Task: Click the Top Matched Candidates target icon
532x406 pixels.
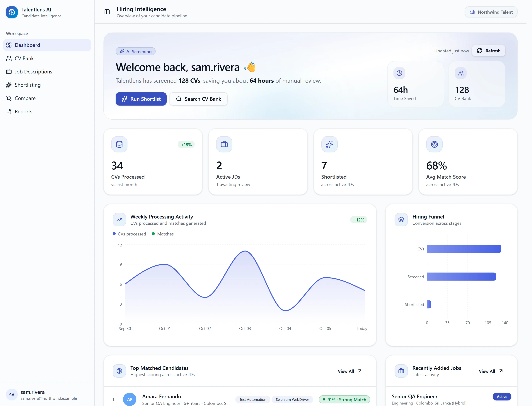Action: 119,371
